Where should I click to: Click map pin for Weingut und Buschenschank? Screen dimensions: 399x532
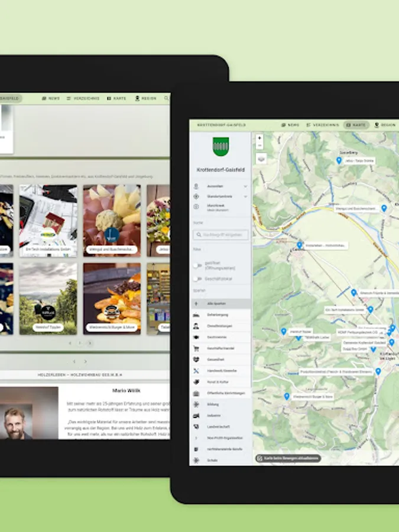pos(384,208)
